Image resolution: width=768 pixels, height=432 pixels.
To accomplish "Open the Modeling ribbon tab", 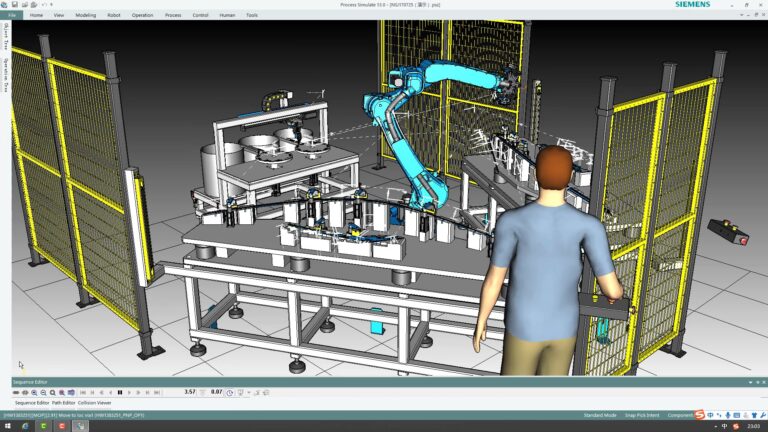I will click(86, 15).
